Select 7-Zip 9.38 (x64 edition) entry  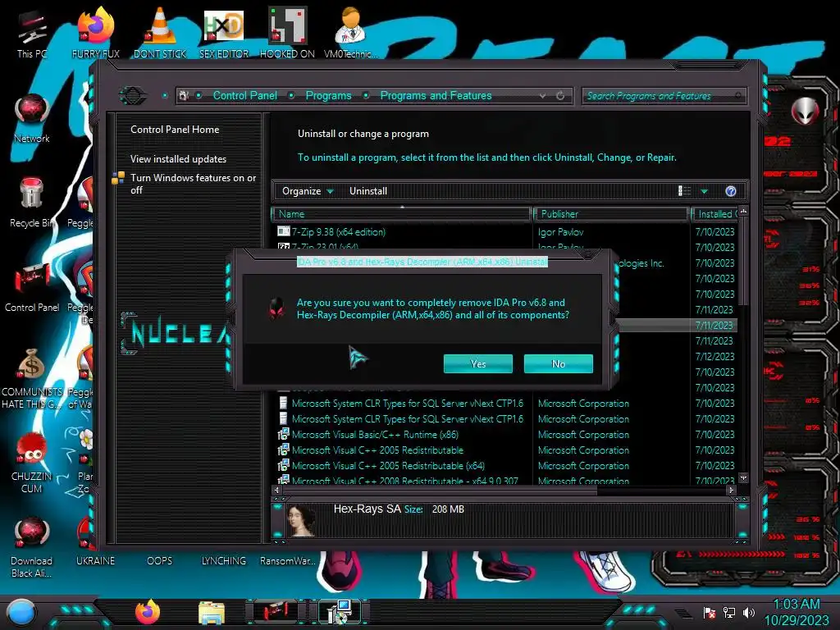coord(339,232)
